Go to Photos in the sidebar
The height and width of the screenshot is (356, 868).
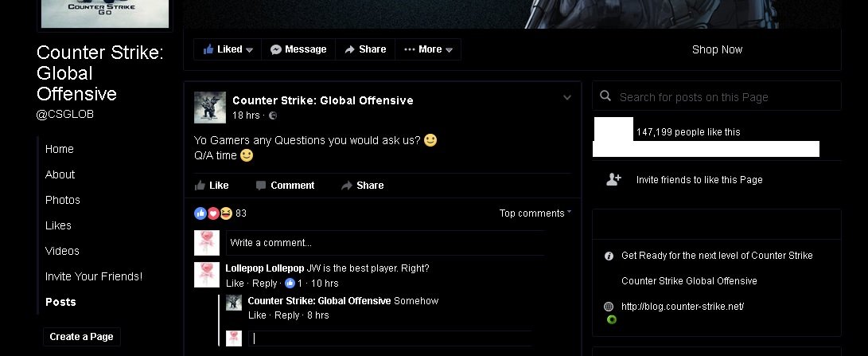tap(63, 200)
